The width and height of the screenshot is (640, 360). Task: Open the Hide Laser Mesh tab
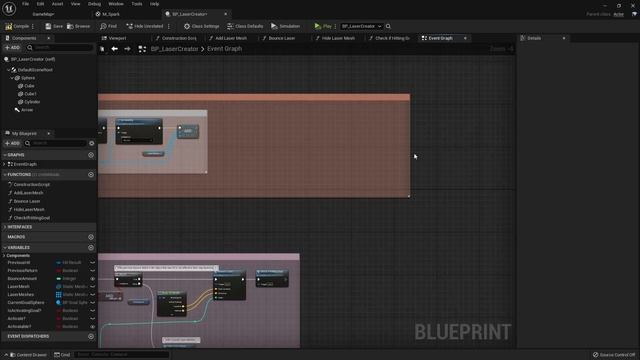click(x=335, y=38)
